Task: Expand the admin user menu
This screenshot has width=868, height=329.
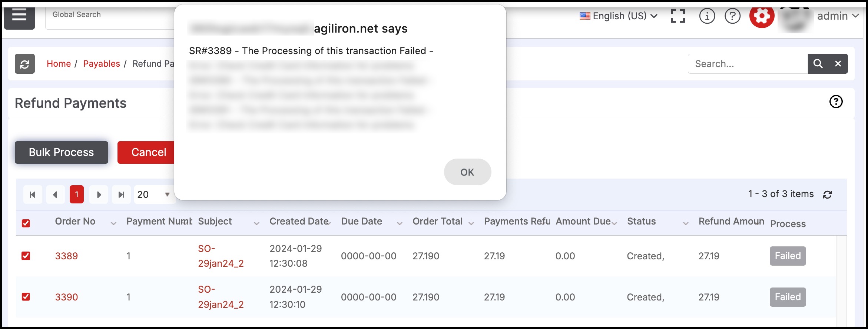Action: click(838, 16)
